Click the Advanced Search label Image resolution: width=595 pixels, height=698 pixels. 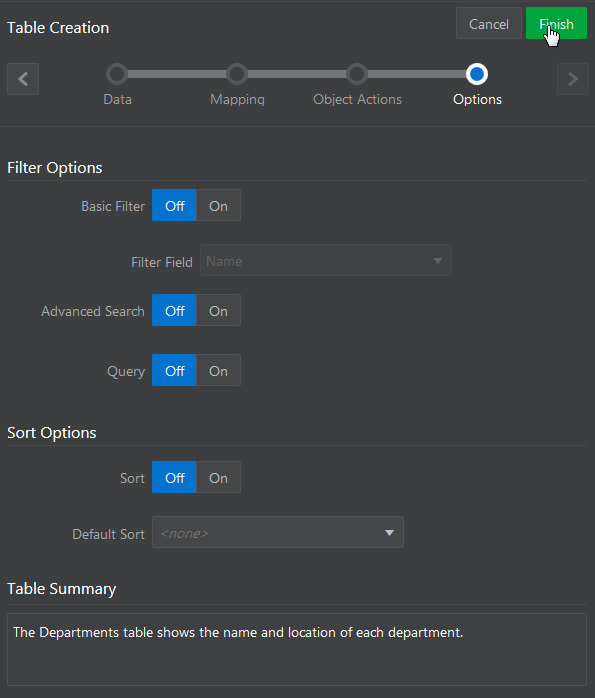(x=93, y=311)
